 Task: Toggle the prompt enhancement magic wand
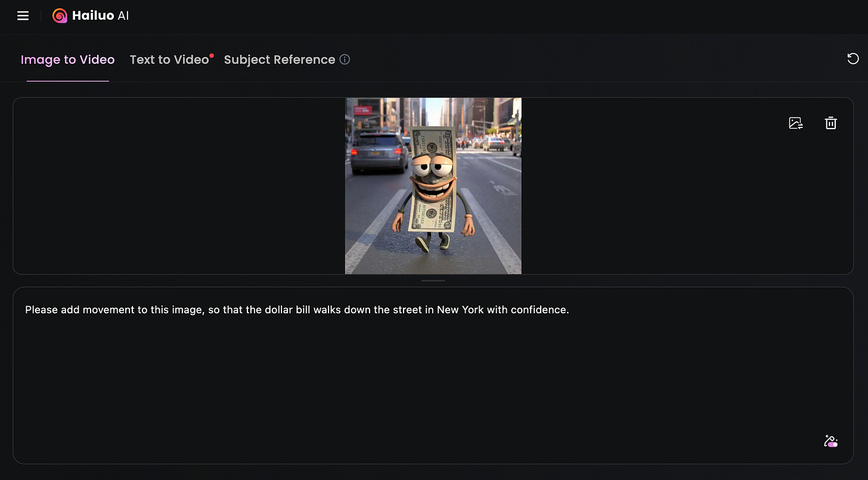tap(830, 441)
